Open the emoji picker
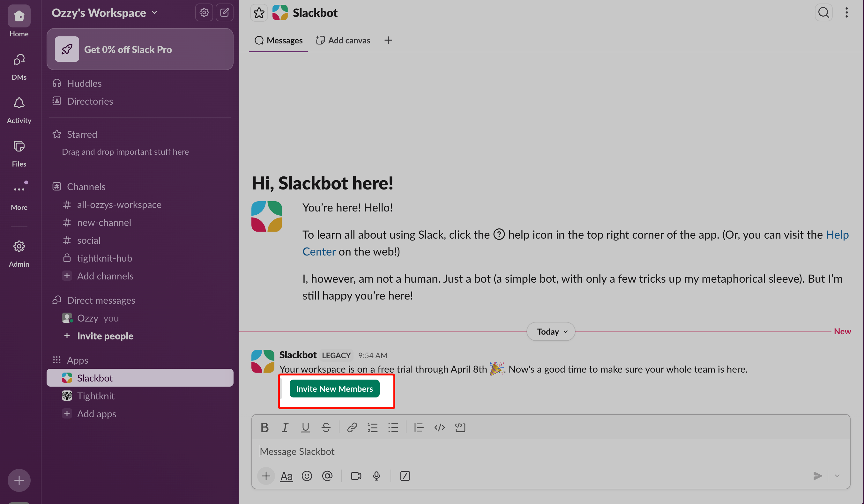 click(307, 476)
